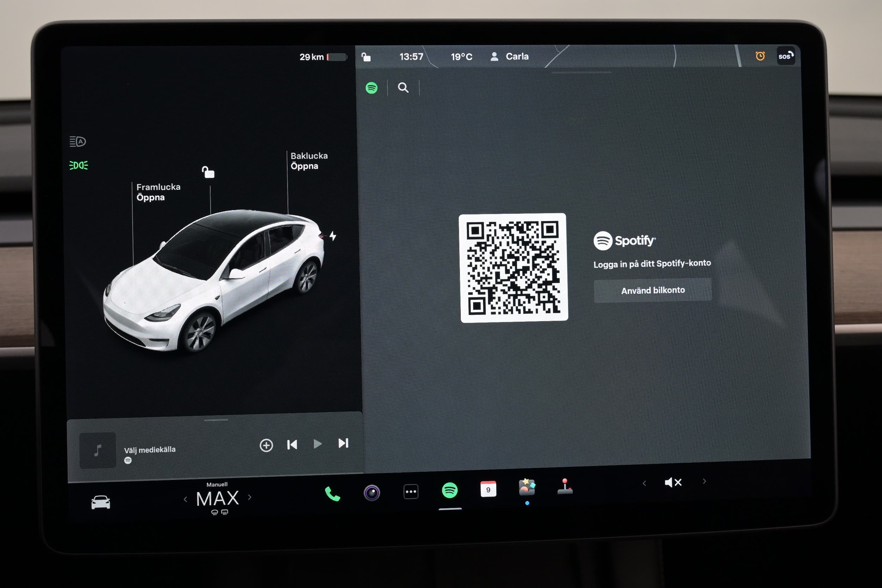Screen dimensions: 882x588
Task: Open the Carla driver profile
Action: [510, 57]
